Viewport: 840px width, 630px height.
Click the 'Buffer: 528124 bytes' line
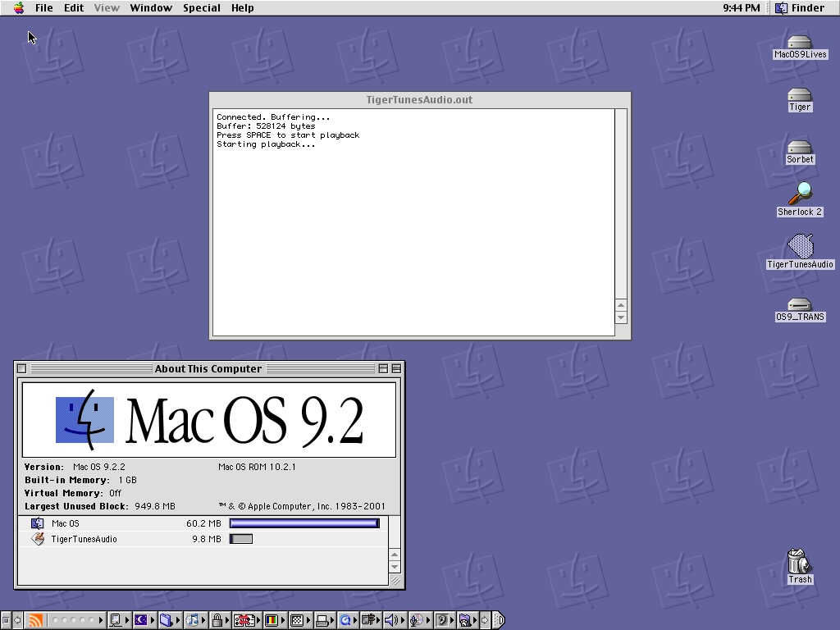[x=266, y=126]
